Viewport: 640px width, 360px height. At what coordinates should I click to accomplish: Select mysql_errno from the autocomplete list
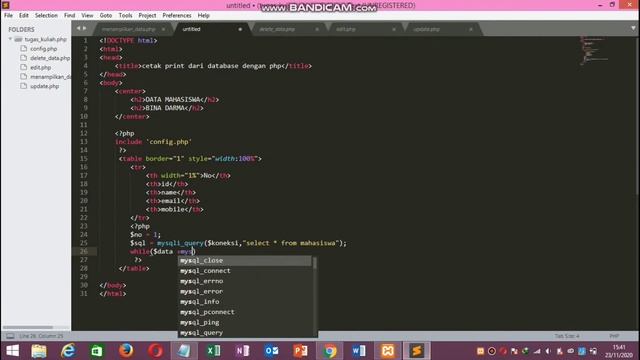[244, 281]
